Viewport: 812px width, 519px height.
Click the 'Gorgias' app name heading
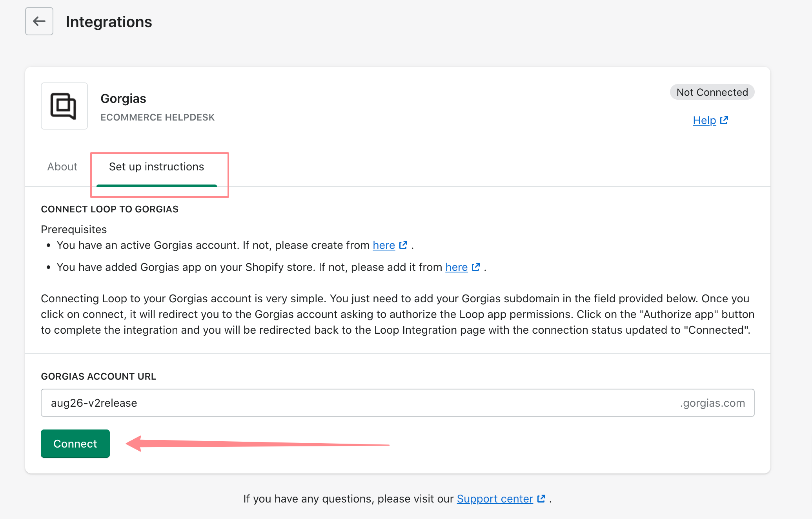tap(123, 99)
